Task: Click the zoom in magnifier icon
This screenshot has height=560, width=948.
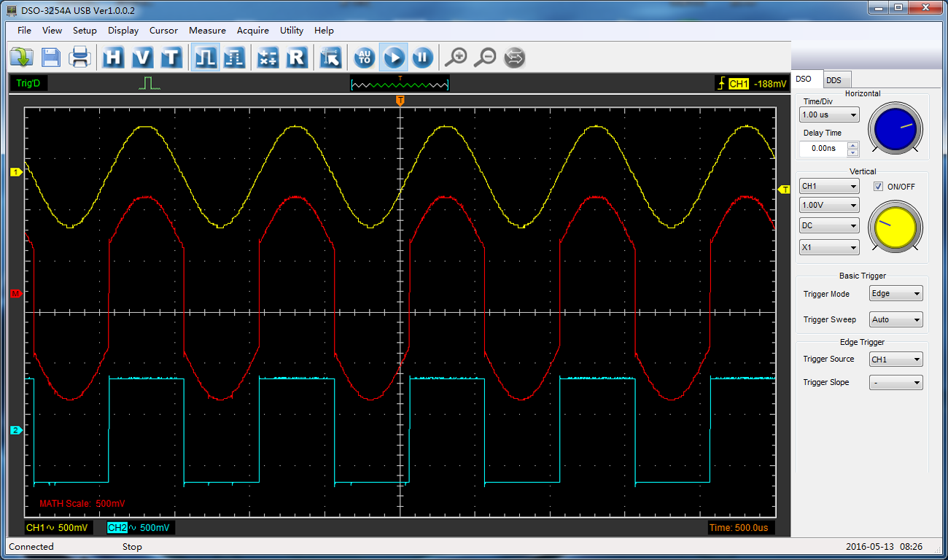Action: coord(456,58)
